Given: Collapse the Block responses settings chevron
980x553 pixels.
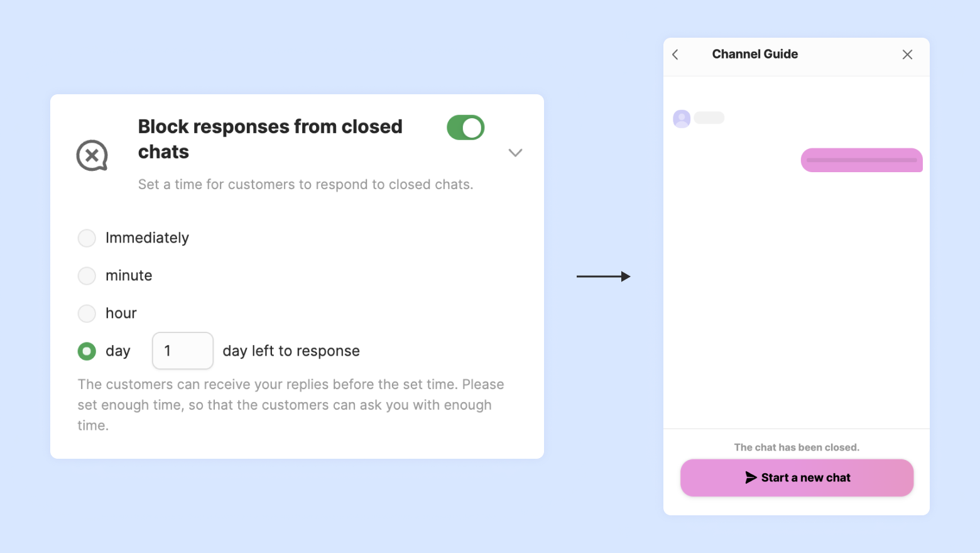Looking at the screenshot, I should (515, 153).
